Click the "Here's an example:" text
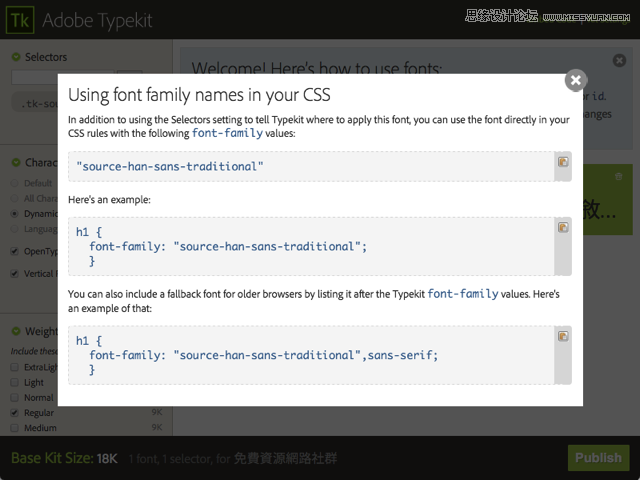This screenshot has width=640, height=480. tap(109, 200)
